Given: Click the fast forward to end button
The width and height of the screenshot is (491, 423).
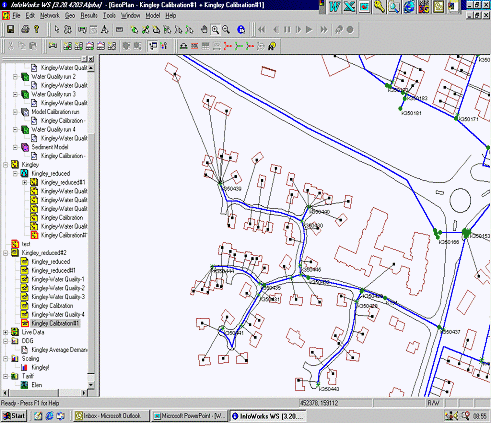Looking at the screenshot, I should point(323,30).
